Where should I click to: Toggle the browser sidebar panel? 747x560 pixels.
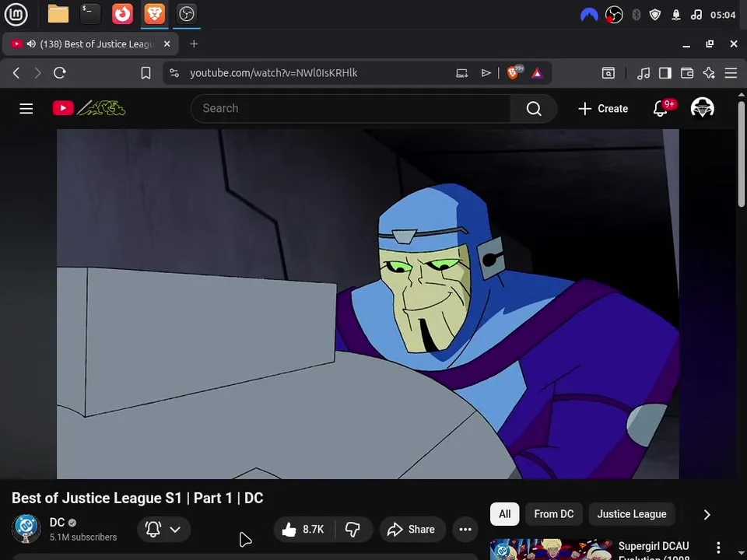tap(665, 73)
